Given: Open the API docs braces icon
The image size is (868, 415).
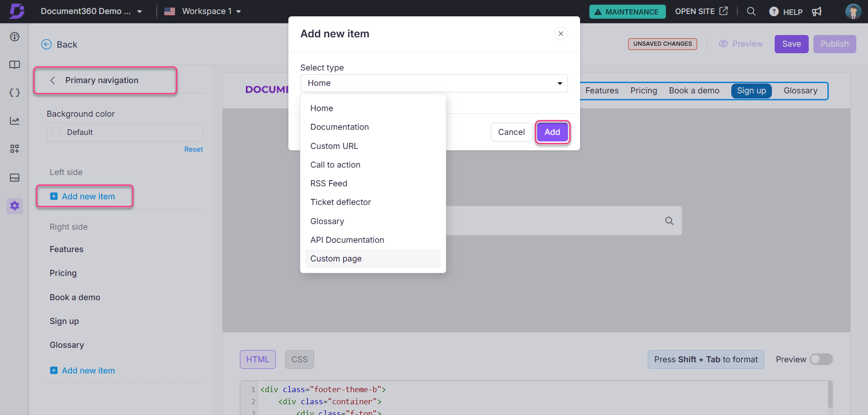Looking at the screenshot, I should 15,93.
